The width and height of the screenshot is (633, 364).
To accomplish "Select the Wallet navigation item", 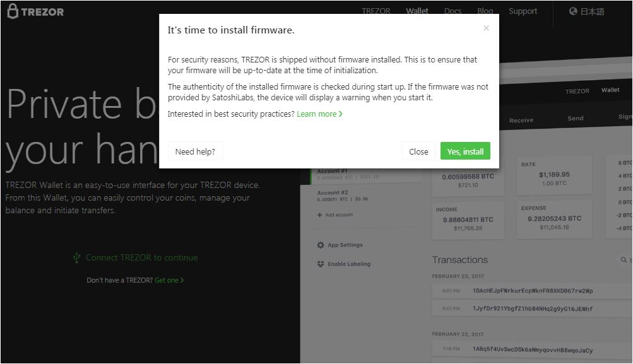I will click(417, 11).
